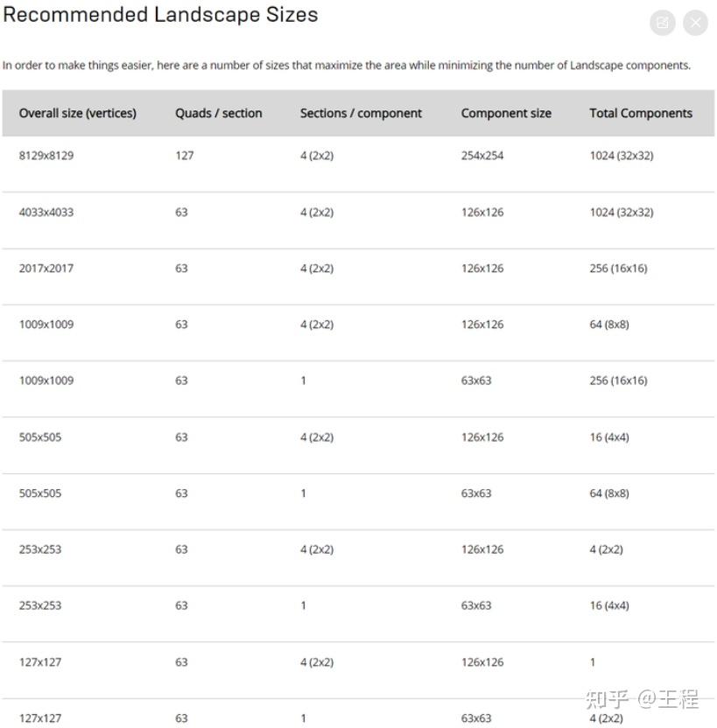This screenshot has width=717, height=728.
Task: Select the Sections / component header
Action: pos(361,113)
